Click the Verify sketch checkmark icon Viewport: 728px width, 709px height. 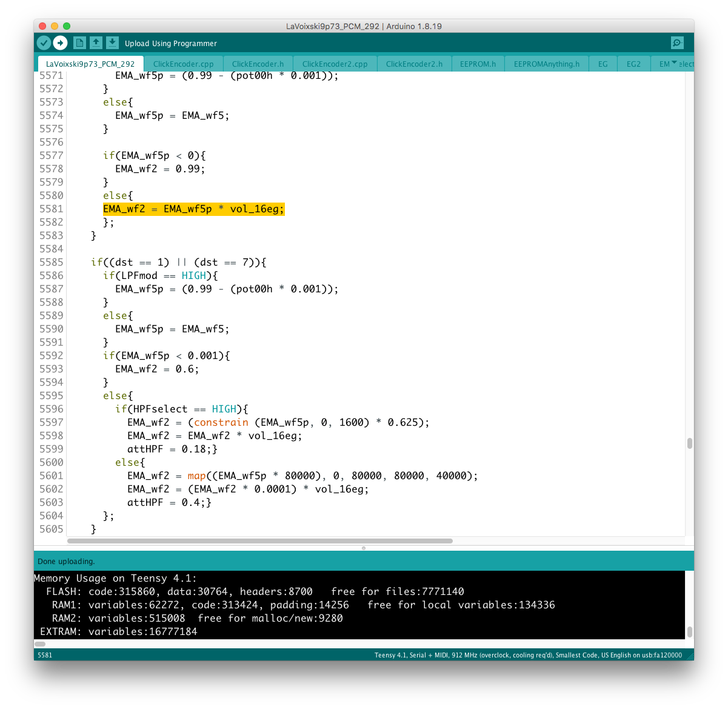coord(44,42)
